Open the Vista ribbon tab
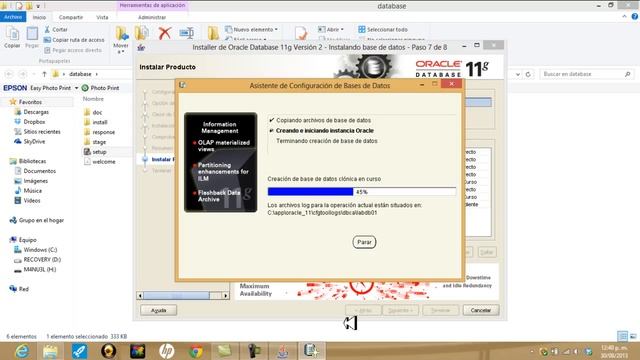Viewport: 640px width, 360px height. coord(102,17)
